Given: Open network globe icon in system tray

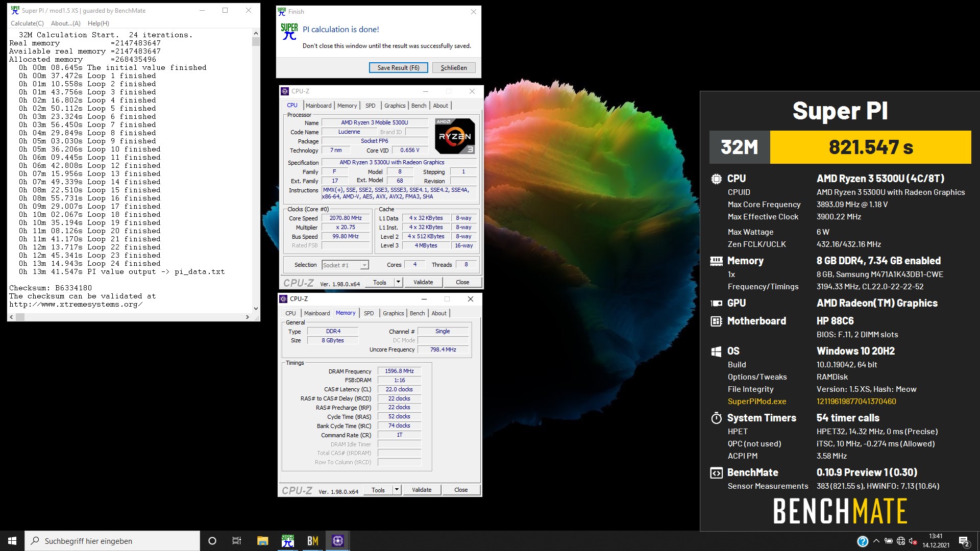Looking at the screenshot, I should coord(901,541).
